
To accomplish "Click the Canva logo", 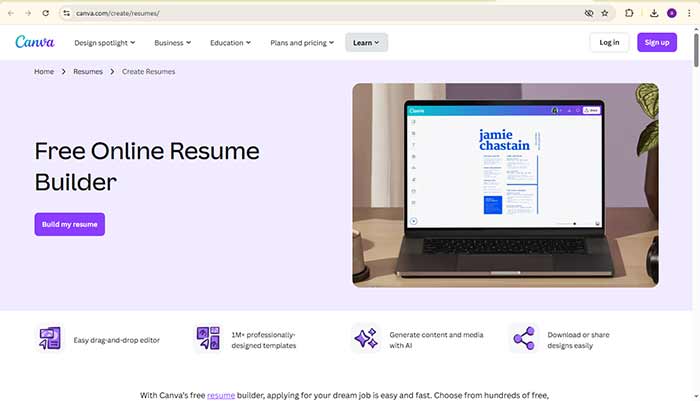I will pos(35,42).
